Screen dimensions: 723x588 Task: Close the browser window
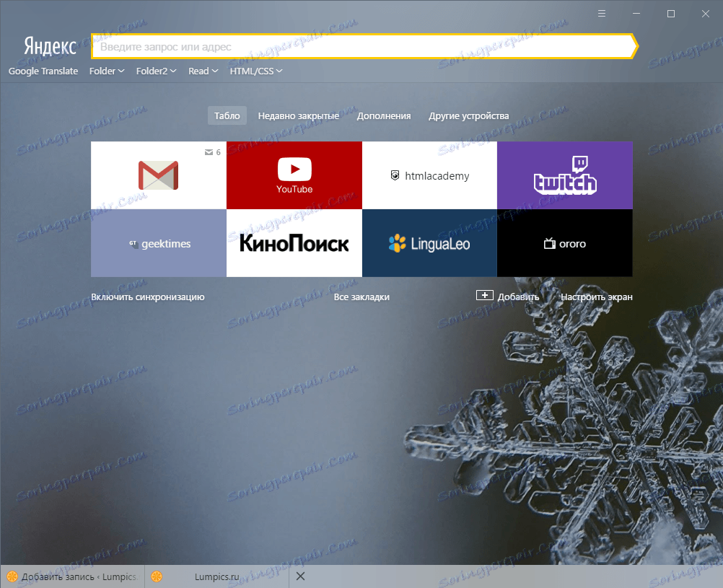tap(706, 14)
